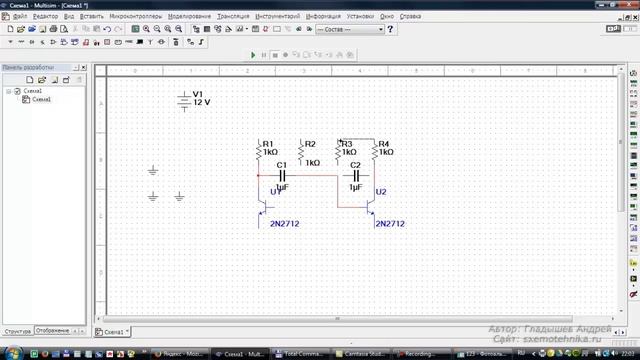Click the yellow open folder icon in toolbar
Screen dimensions: 640x360
(x=21, y=29)
